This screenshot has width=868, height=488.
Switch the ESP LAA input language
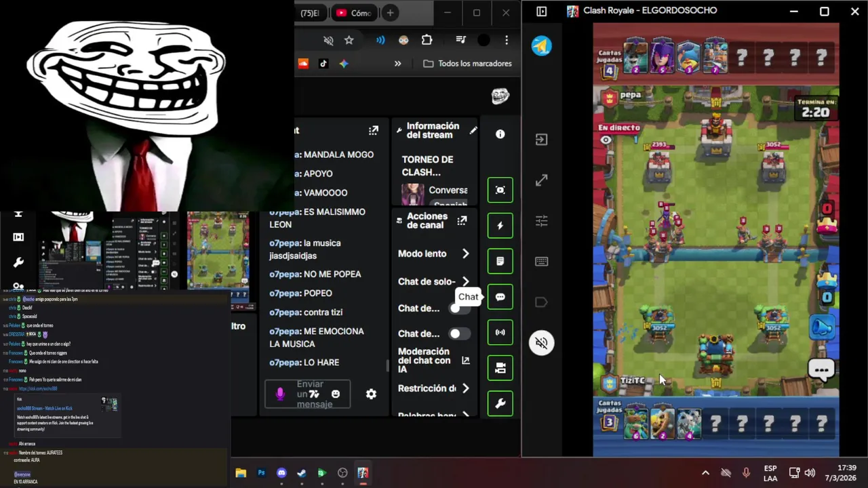770,473
